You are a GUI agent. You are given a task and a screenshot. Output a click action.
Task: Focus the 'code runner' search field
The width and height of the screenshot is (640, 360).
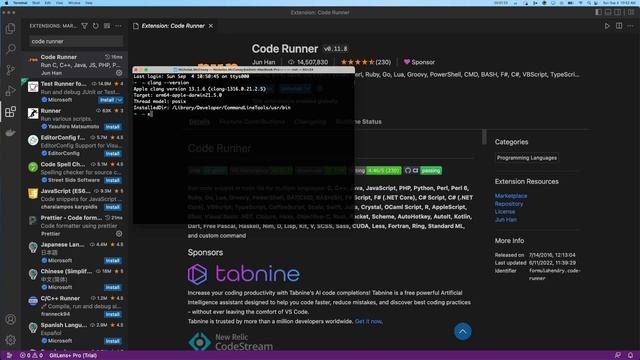point(76,41)
